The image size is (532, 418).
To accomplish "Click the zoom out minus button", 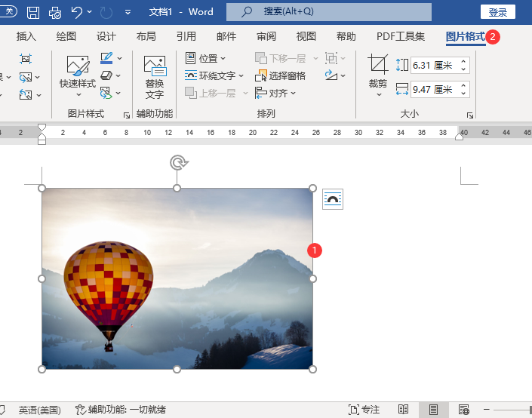I will click(x=486, y=410).
